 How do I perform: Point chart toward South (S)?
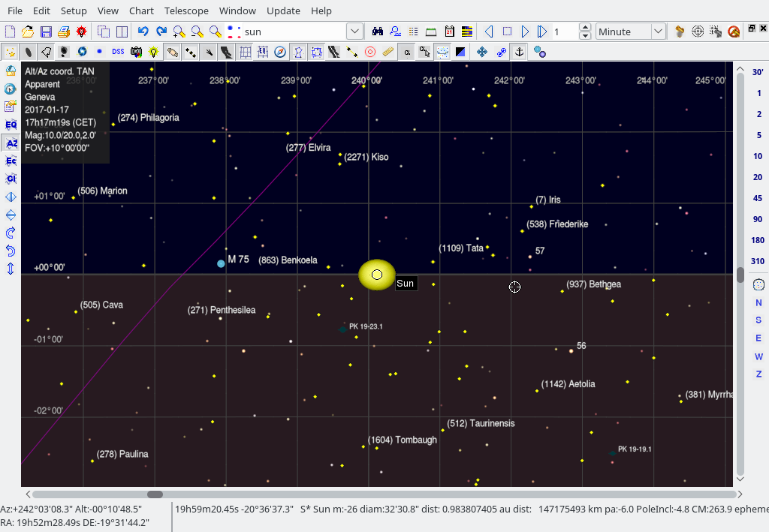pos(758,320)
